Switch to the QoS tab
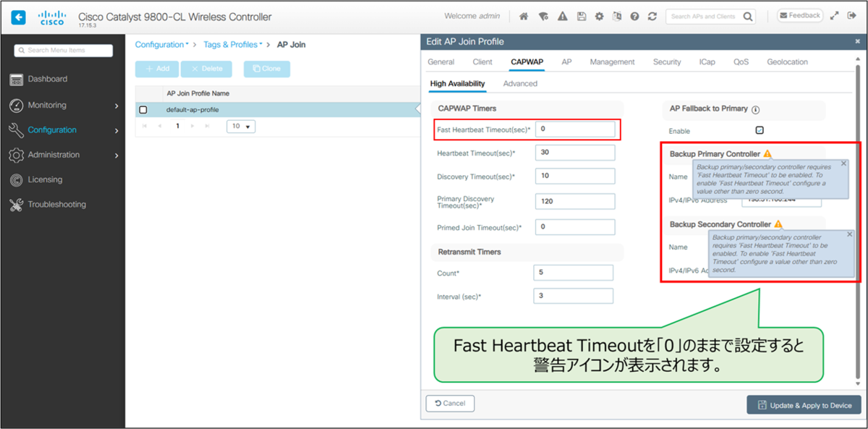This screenshot has width=868, height=429. click(741, 62)
